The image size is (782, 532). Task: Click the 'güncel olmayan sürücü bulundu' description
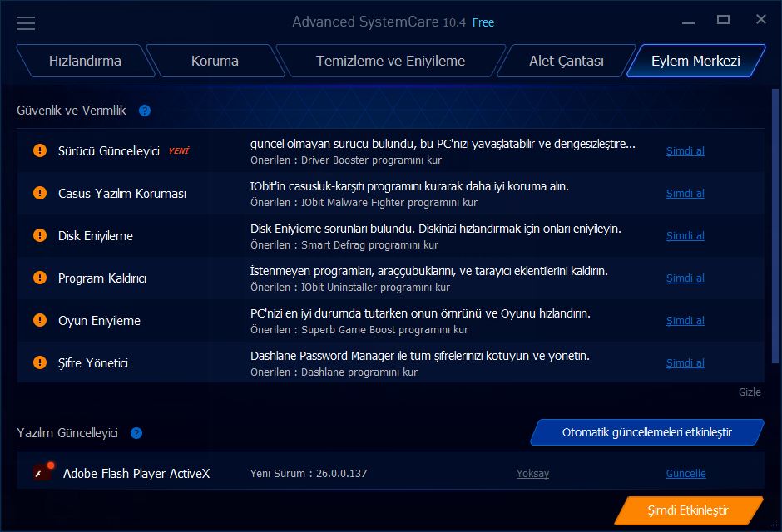[x=443, y=144]
